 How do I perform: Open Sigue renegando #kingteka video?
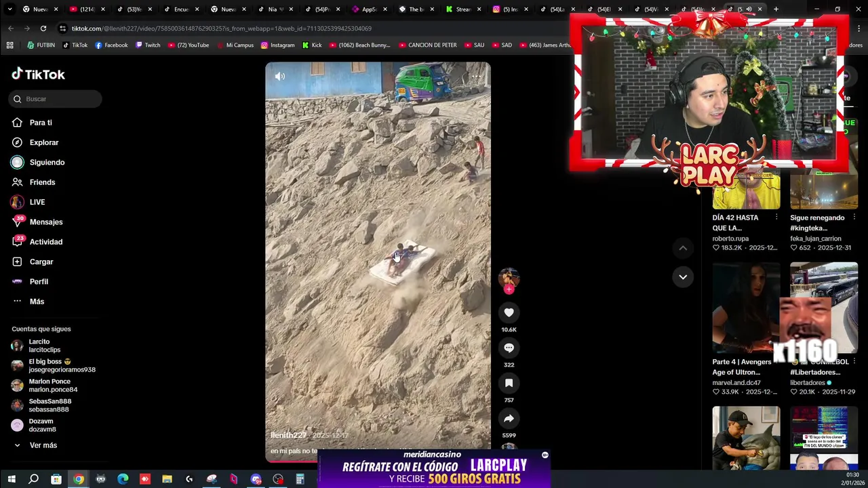pos(824,191)
